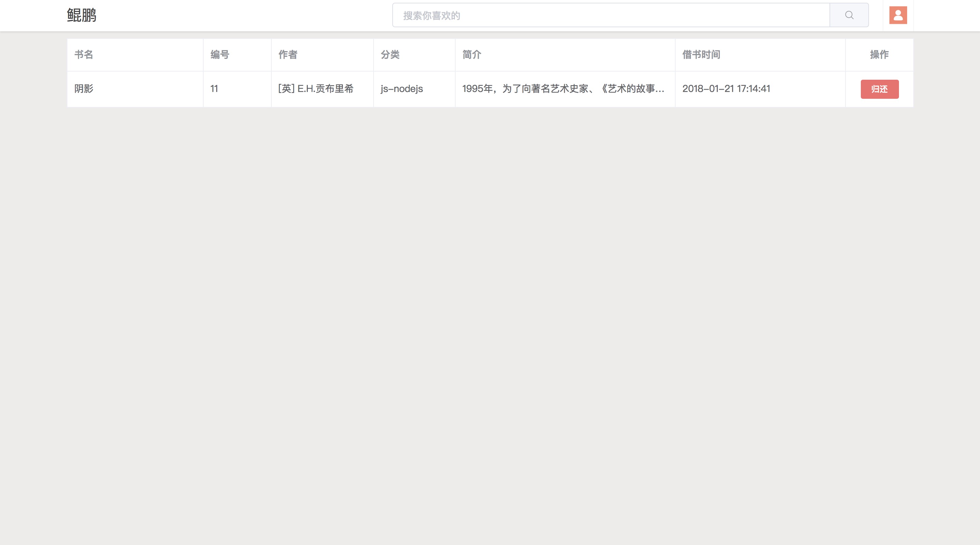Click author cell [英] E.H.贡布里希
Screen dimensions: 980x545
pos(316,89)
